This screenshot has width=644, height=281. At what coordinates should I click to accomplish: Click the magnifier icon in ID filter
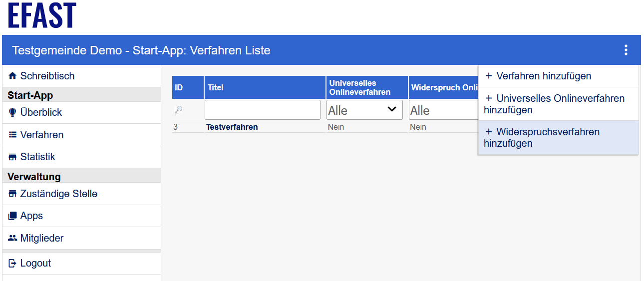pos(178,110)
